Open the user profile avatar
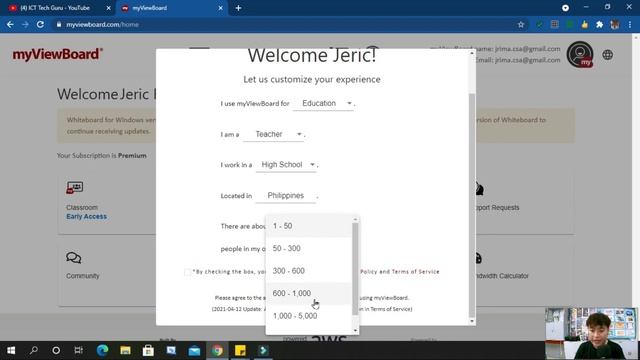This screenshot has height=360, width=640. [580, 54]
